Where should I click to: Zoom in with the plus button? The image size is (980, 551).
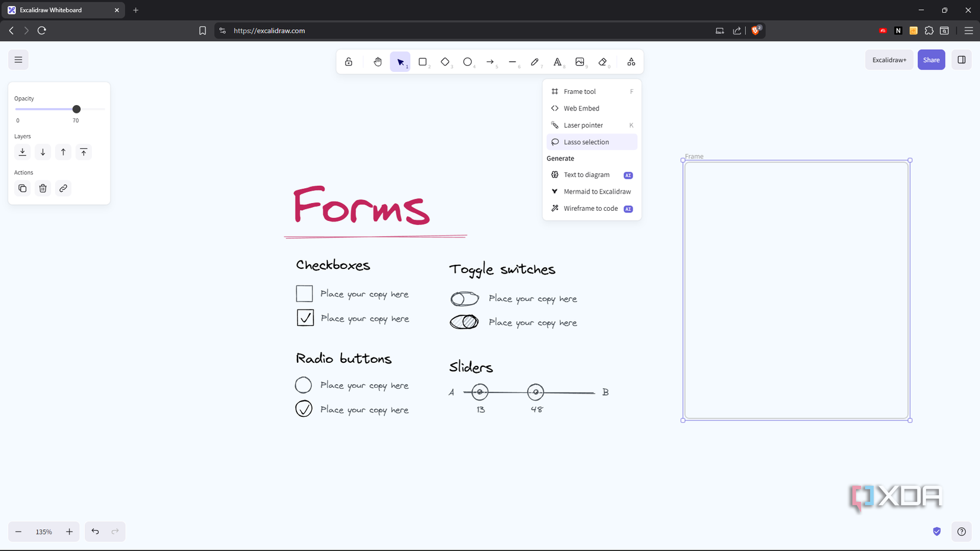click(x=69, y=531)
